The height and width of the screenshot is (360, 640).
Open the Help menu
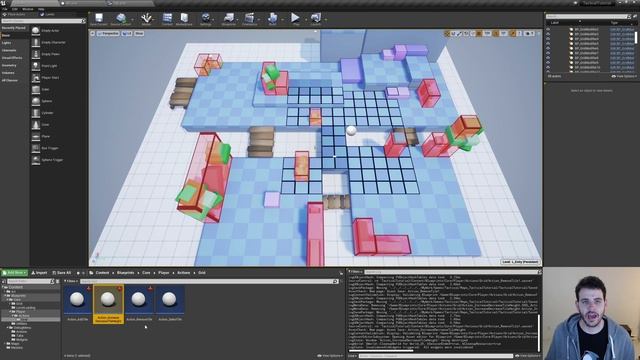(41, 9)
